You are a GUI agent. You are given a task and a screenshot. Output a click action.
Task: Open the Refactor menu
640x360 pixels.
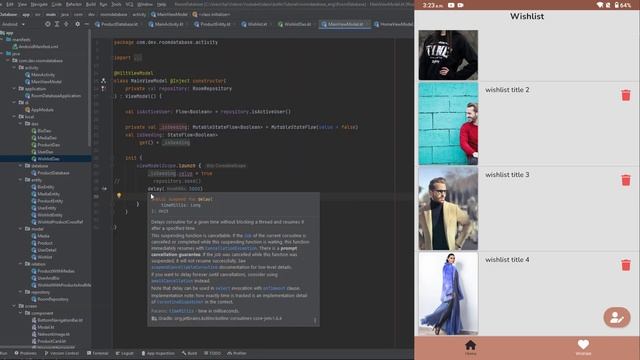tap(74, 4)
